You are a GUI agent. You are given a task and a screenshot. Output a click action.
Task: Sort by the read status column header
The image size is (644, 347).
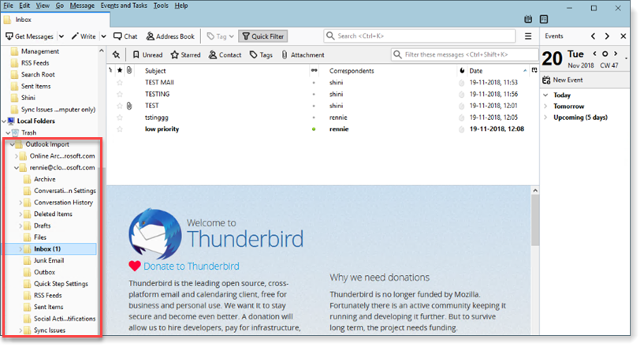click(x=314, y=70)
